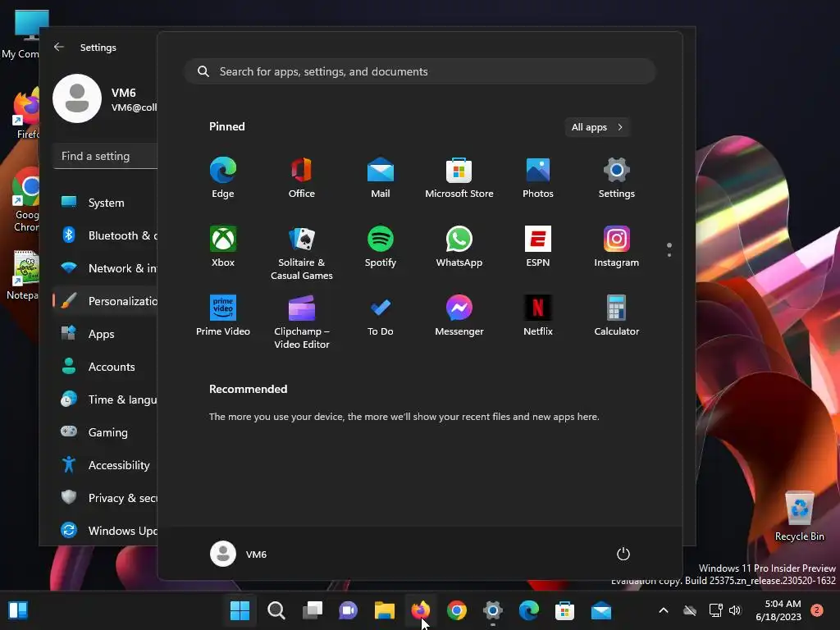Image resolution: width=840 pixels, height=630 pixels.
Task: Open Apps in Settings sidebar
Action: pyautogui.click(x=106, y=334)
